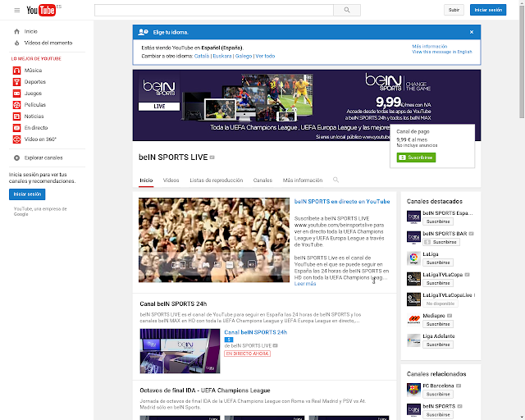This screenshot has width=525, height=420.
Task: Click the green paid Suscribirse button
Action: [416, 157]
